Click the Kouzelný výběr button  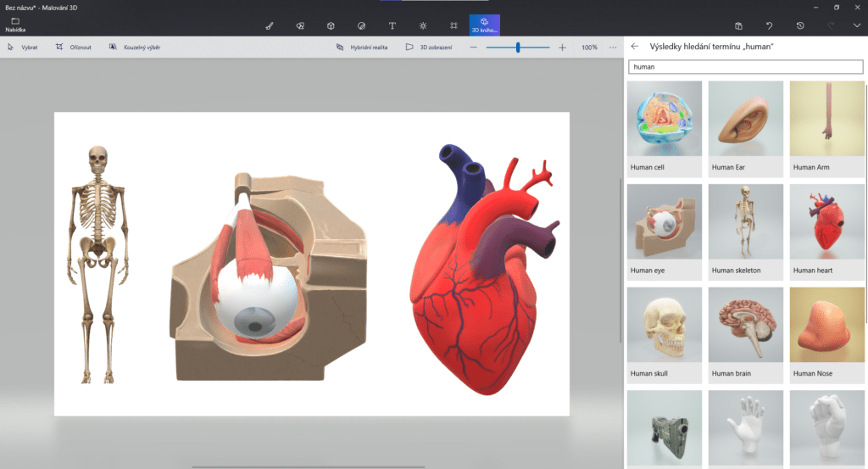pyautogui.click(x=135, y=47)
